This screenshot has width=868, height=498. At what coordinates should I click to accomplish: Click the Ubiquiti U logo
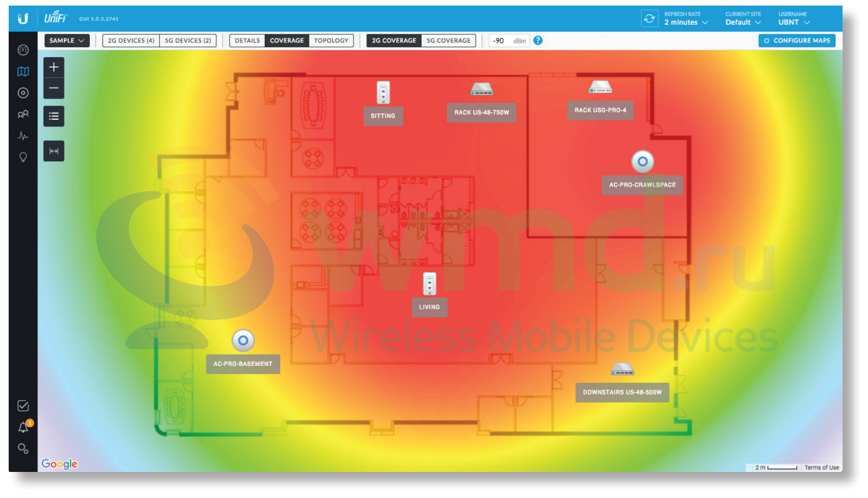[23, 19]
